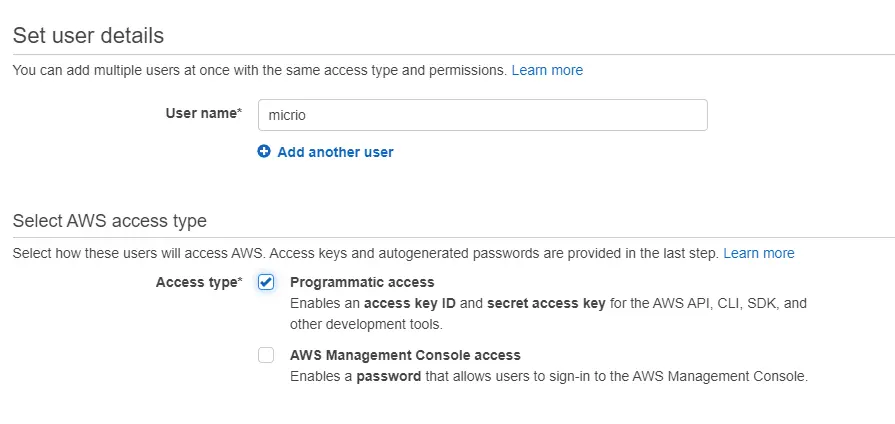895x424 pixels.
Task: Click the Programmatic access label text
Action: [x=362, y=282]
